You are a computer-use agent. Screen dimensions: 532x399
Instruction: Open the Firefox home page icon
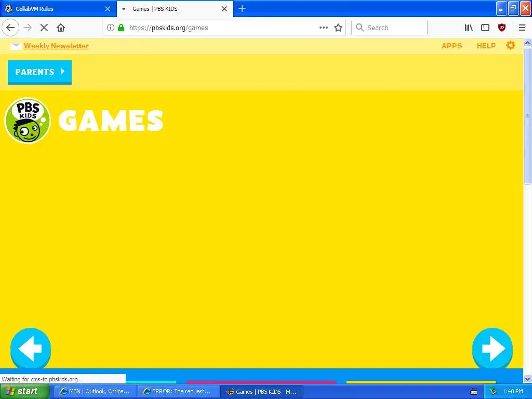click(x=61, y=28)
